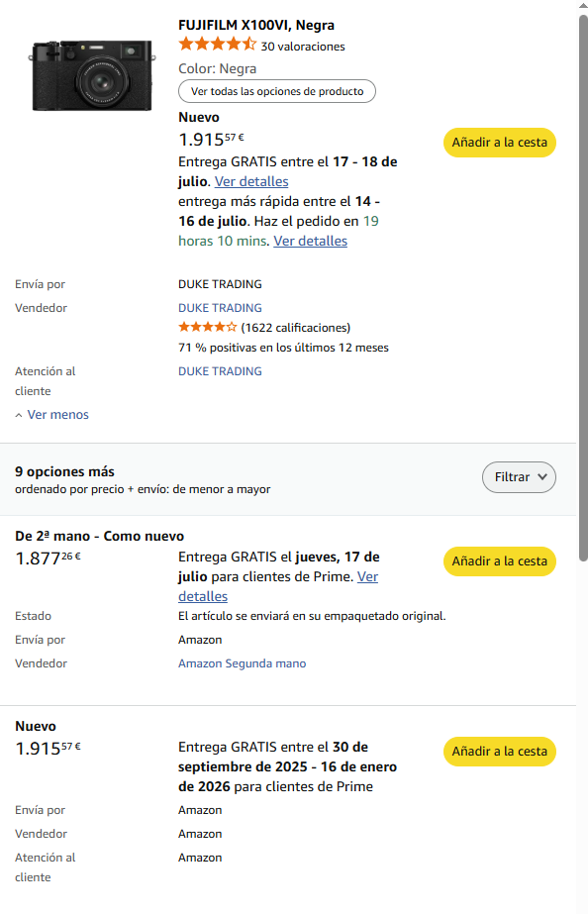The width and height of the screenshot is (588, 914).
Task: Open Ver detalles for faster delivery
Action: [x=311, y=241]
